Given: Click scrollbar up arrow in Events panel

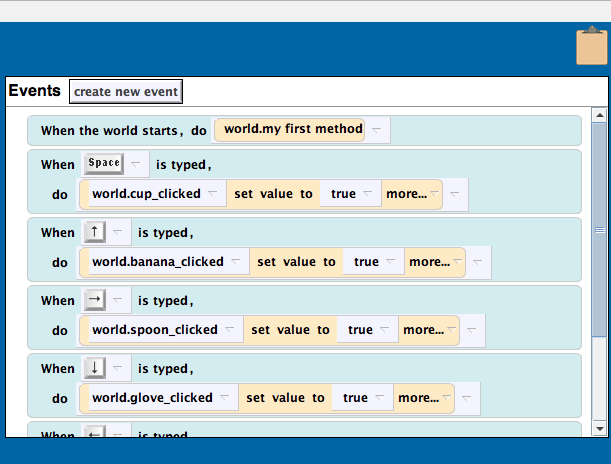Looking at the screenshot, I should 599,114.
